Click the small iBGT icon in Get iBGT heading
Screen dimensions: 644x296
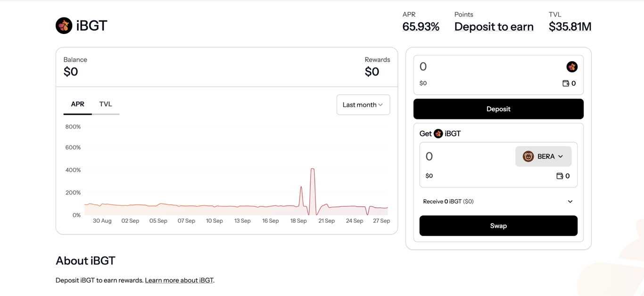point(438,134)
